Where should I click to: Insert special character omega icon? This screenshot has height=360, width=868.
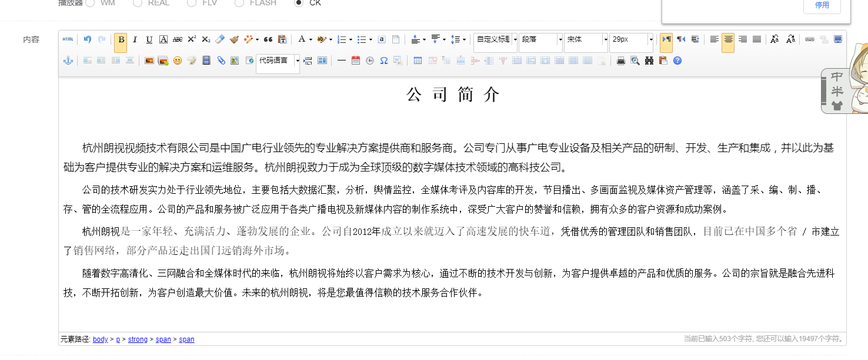pos(384,60)
